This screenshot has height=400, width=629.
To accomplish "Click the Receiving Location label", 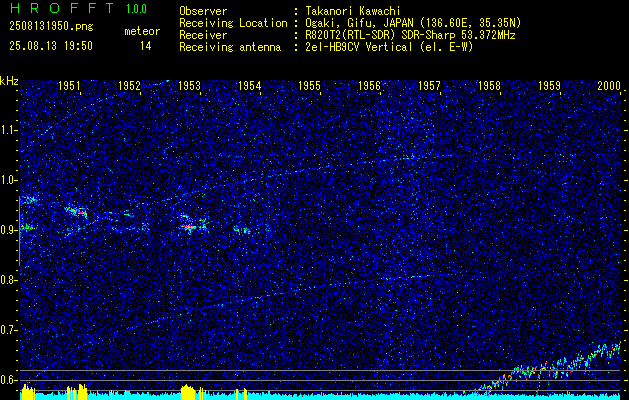I will click(233, 23).
